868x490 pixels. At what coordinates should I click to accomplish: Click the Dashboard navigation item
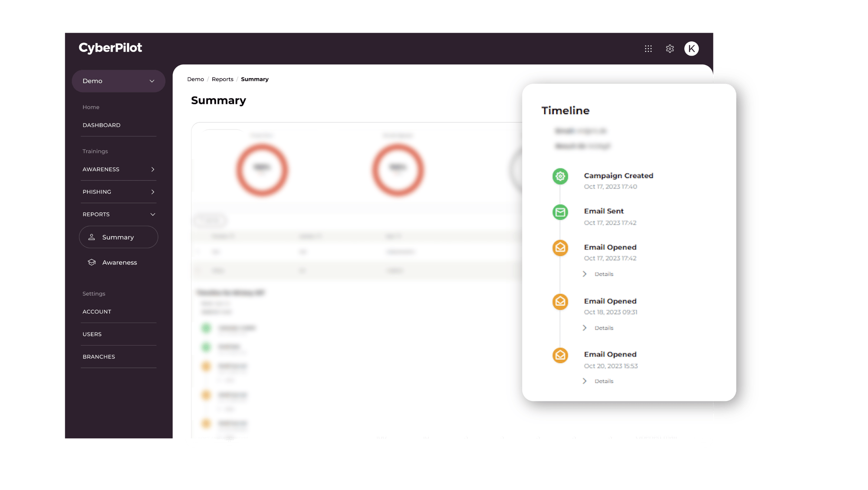coord(102,125)
